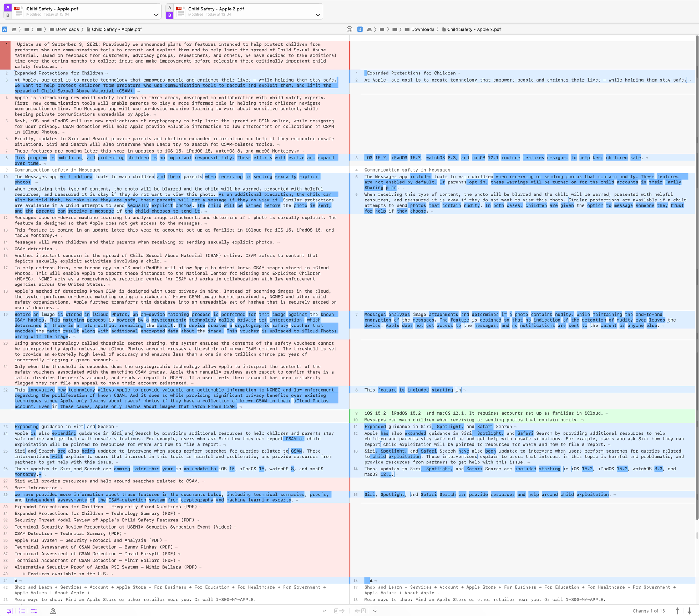Viewport: 699px width, 616px height.
Task: Click 'More ways to shop' line in the right pane
Action: (485, 599)
